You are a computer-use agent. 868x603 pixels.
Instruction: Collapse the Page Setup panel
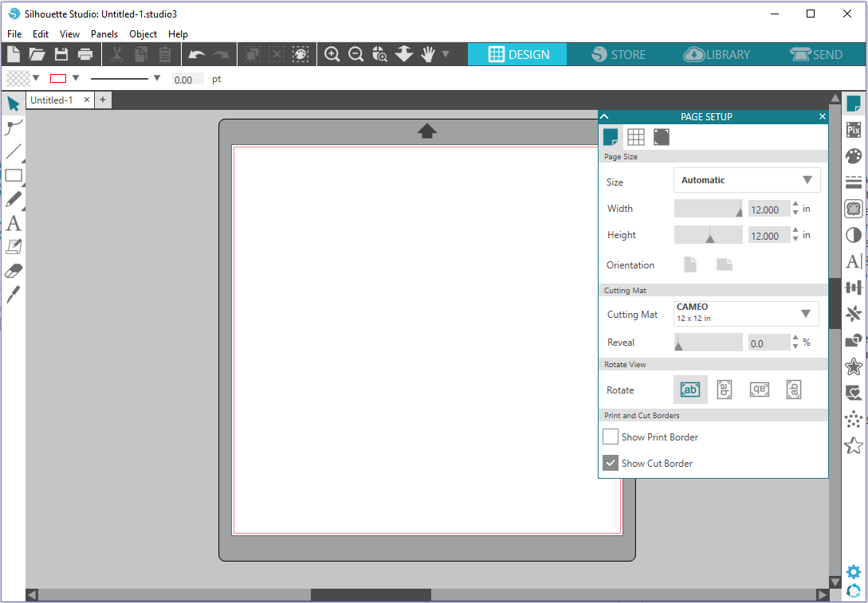coord(604,116)
